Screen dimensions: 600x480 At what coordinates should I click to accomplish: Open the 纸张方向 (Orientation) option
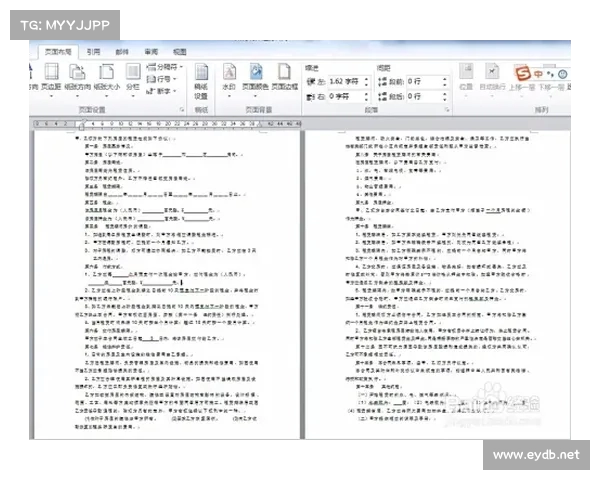78,76
